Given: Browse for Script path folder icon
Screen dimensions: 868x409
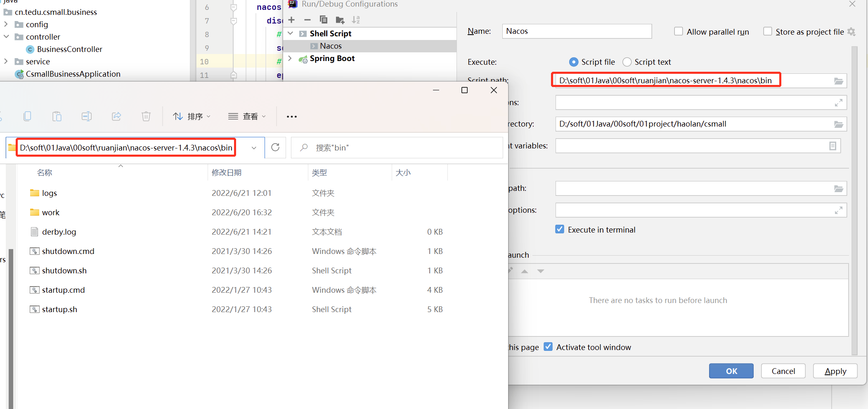Looking at the screenshot, I should (839, 81).
